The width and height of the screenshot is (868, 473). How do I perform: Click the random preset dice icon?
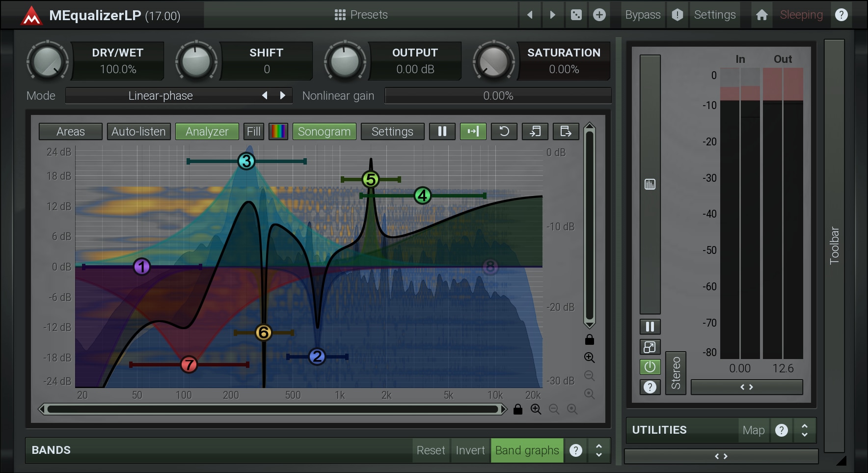576,15
